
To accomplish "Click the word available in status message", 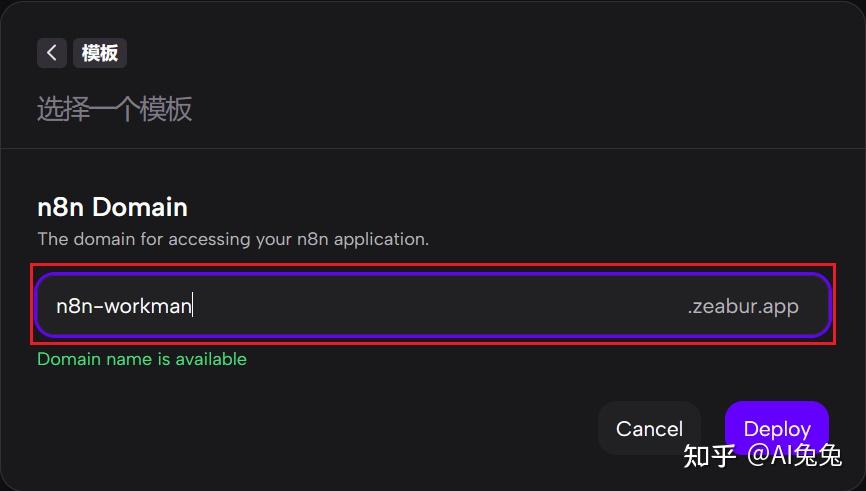I will click(x=210, y=359).
